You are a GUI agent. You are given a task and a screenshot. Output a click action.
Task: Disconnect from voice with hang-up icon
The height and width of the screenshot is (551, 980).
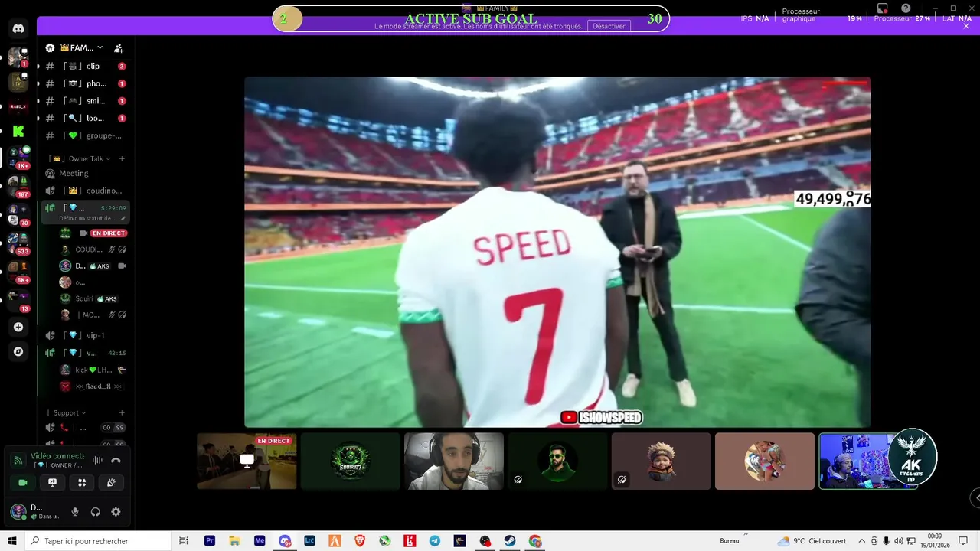click(x=116, y=460)
